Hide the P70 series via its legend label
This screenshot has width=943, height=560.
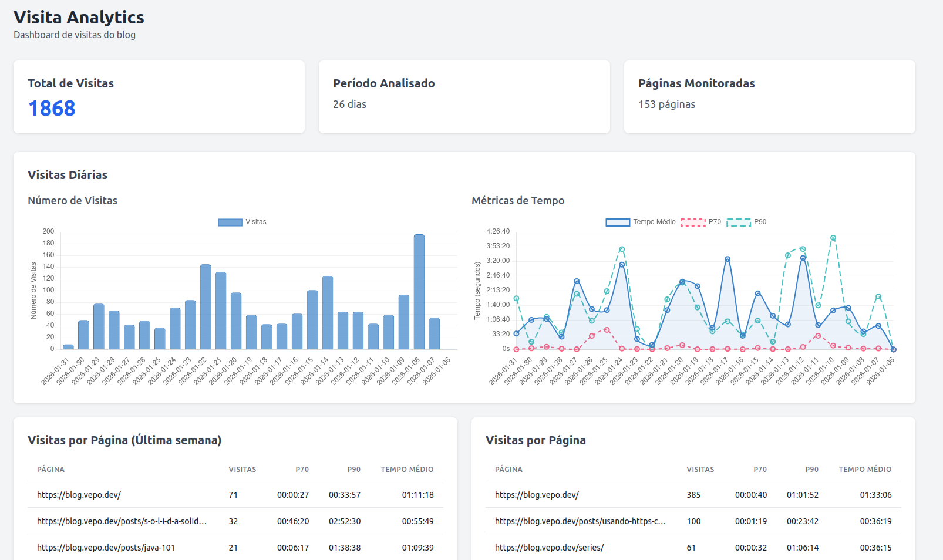point(714,222)
